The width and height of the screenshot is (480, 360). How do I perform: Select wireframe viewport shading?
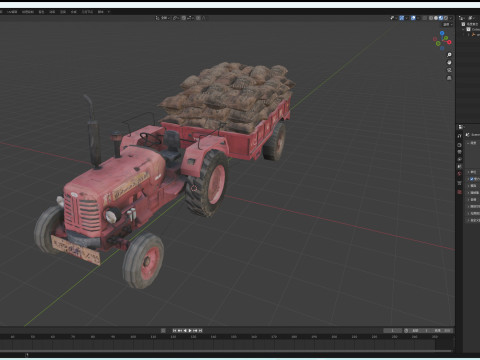pyautogui.click(x=431, y=18)
